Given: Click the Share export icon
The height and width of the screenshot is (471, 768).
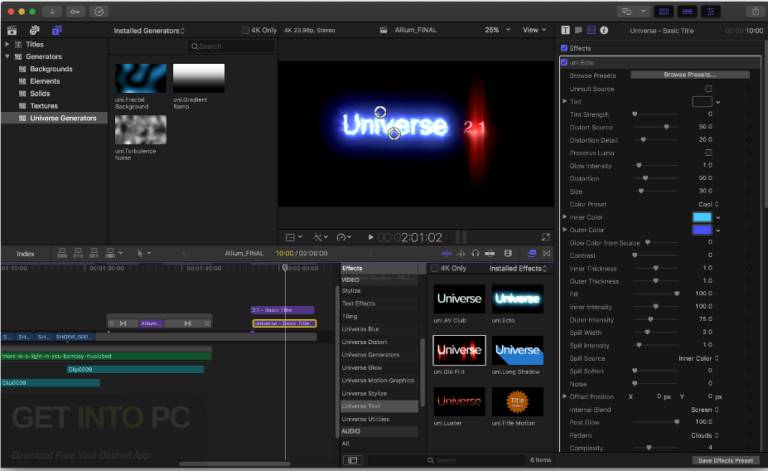Looking at the screenshot, I should pos(755,11).
